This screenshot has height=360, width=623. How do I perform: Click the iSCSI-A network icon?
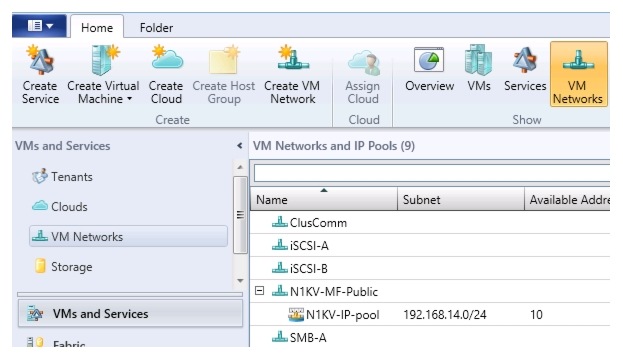[x=280, y=245]
